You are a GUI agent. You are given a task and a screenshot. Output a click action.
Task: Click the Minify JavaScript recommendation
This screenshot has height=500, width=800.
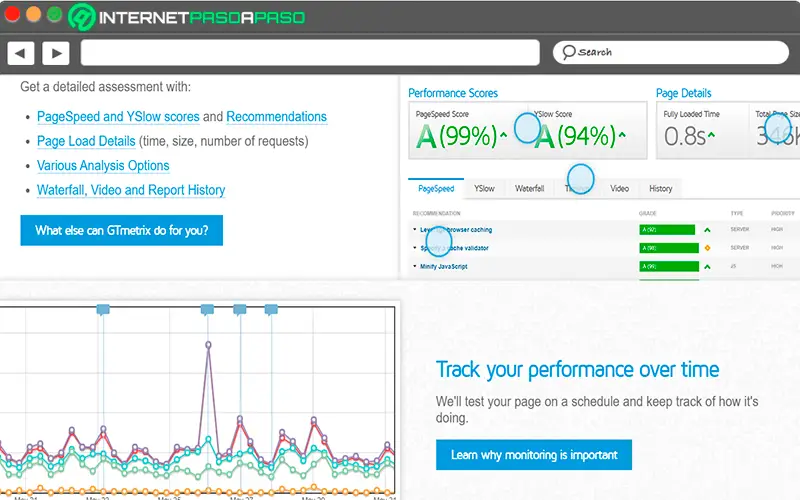(444, 266)
